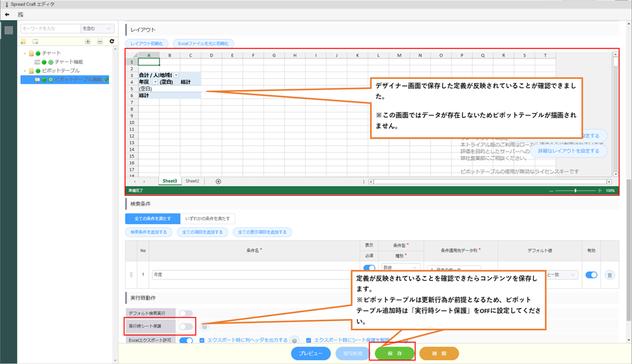The width and height of the screenshot is (632, 364).
Task: Add a new sheet with plus icon
Action: [218, 181]
